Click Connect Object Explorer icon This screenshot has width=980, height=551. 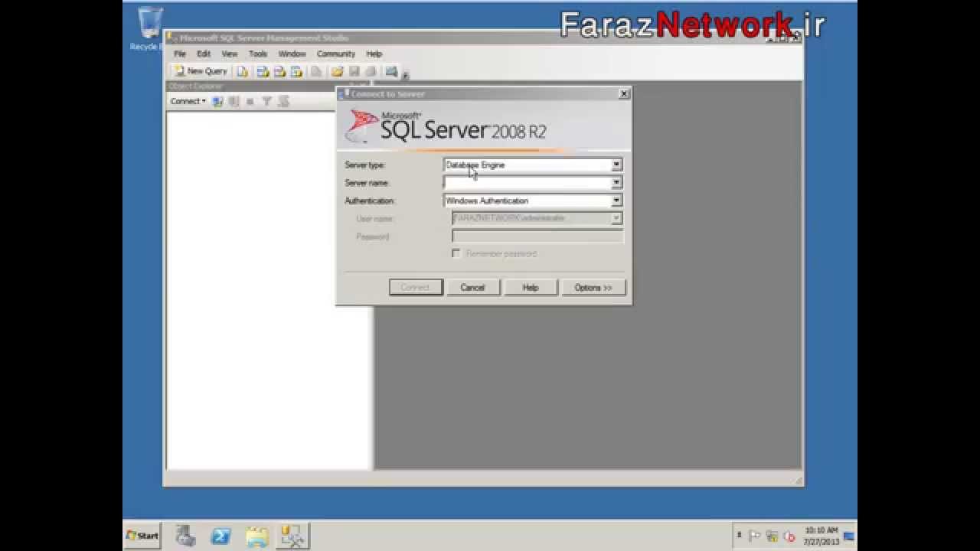click(x=217, y=101)
